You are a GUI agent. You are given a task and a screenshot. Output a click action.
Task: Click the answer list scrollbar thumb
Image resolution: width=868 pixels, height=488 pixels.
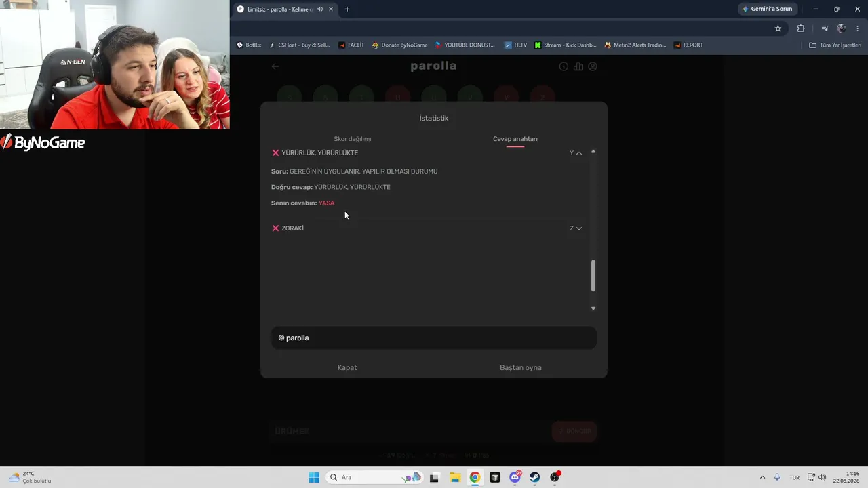tap(593, 276)
